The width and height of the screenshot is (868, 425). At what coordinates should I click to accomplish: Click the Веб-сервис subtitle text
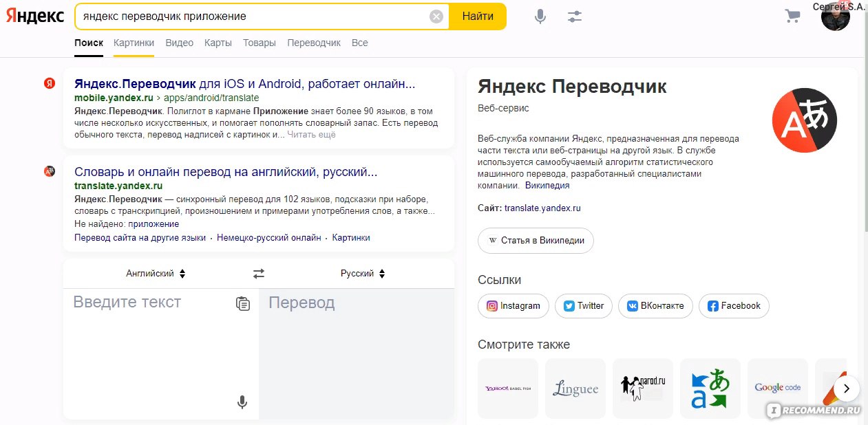tap(503, 109)
